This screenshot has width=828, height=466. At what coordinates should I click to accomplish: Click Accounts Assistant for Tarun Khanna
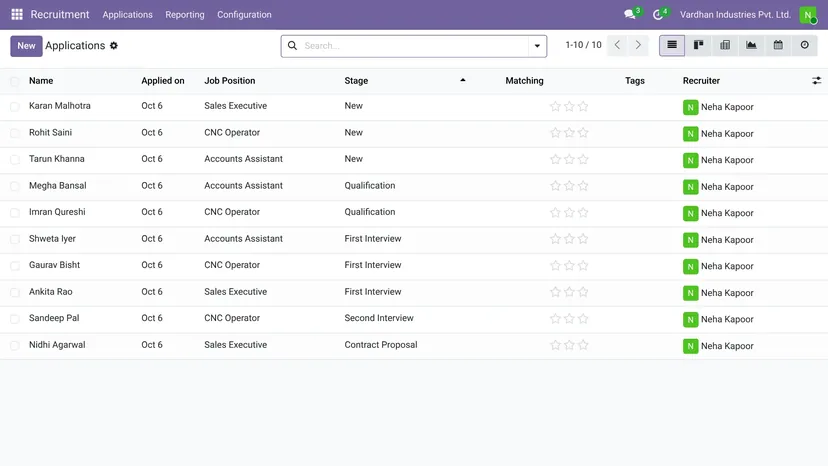point(243,159)
